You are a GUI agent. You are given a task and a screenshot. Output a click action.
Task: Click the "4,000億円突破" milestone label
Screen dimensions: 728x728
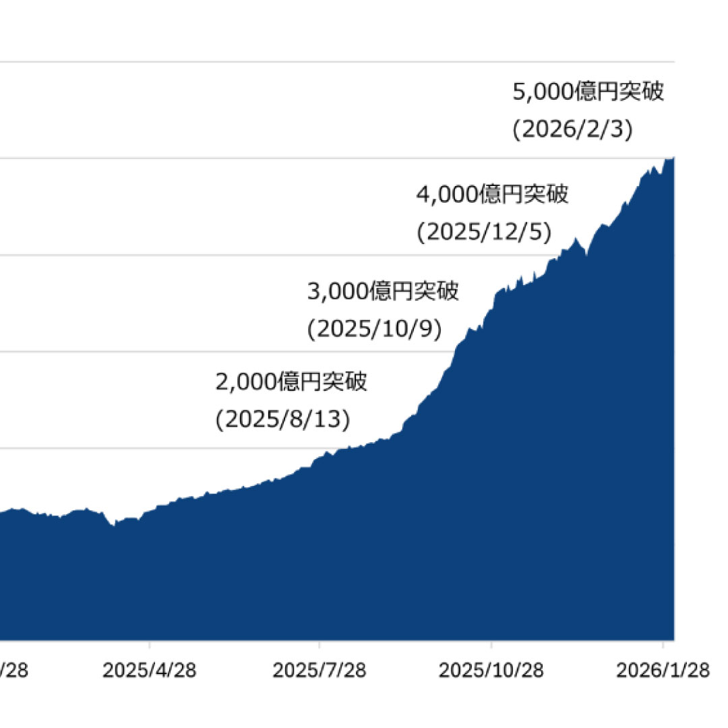[492, 194]
